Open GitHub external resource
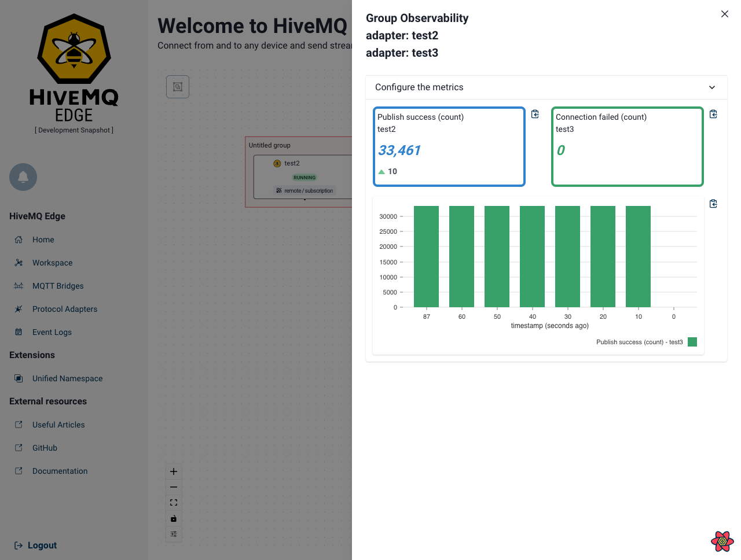741x560 pixels. pos(45,448)
